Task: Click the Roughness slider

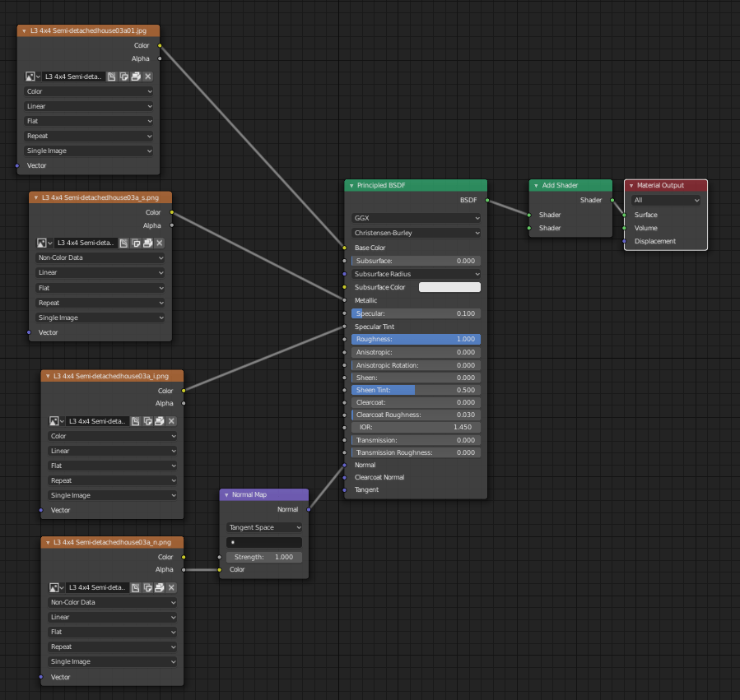Action: click(416, 339)
